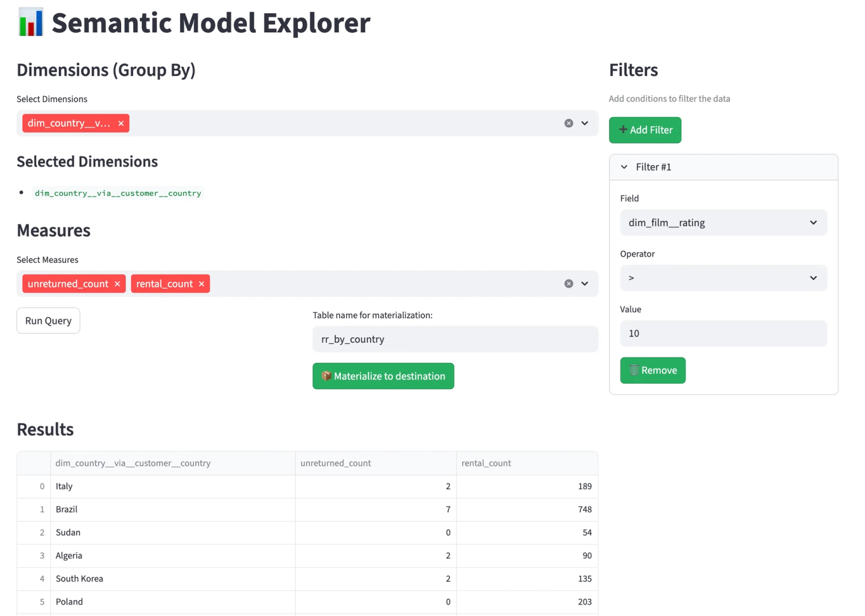Open the Operator dropdown

(x=724, y=278)
